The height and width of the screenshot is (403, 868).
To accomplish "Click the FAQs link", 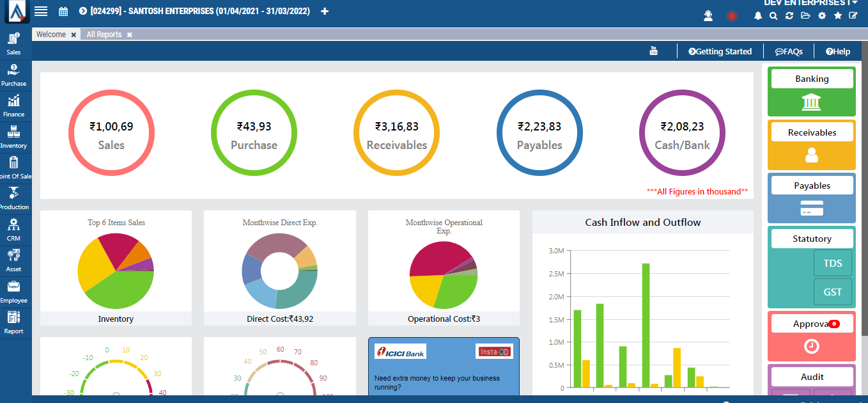I will click(x=789, y=51).
